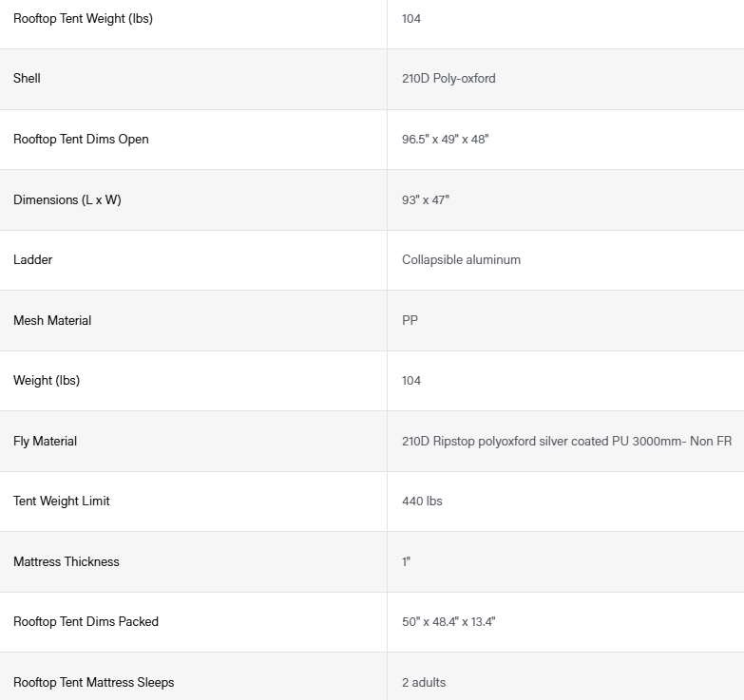Click the Shell row label
The image size is (744, 700).
coord(27,78)
